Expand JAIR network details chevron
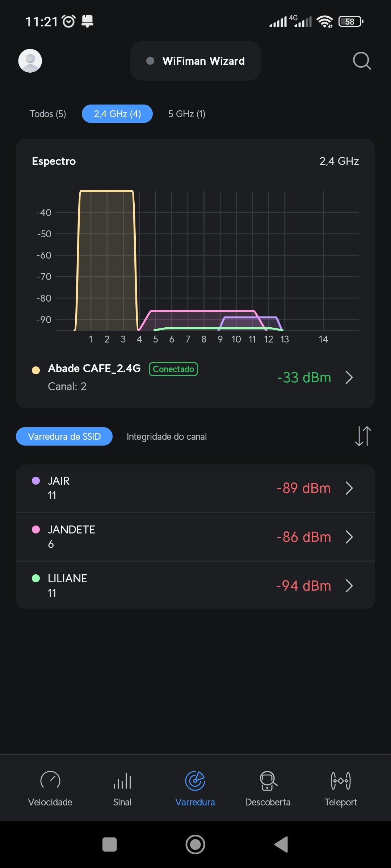 coord(349,488)
